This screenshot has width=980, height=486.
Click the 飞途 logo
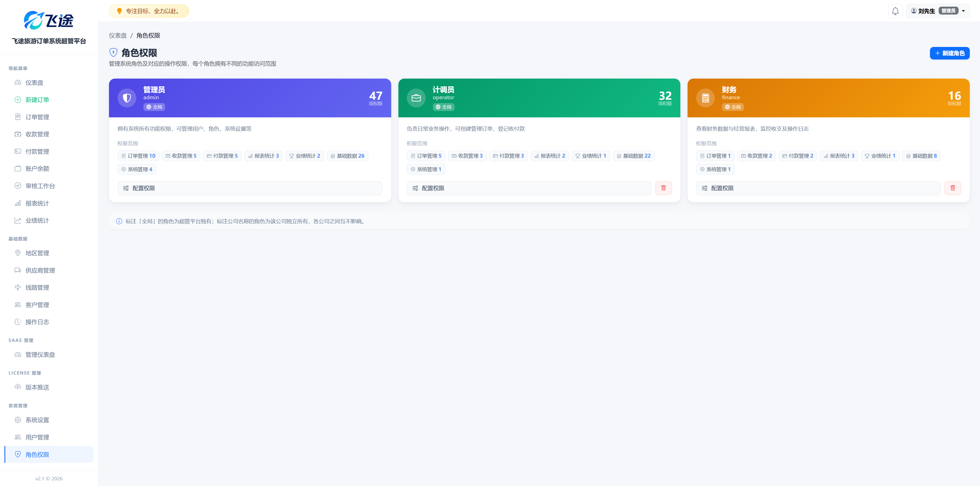[49, 20]
